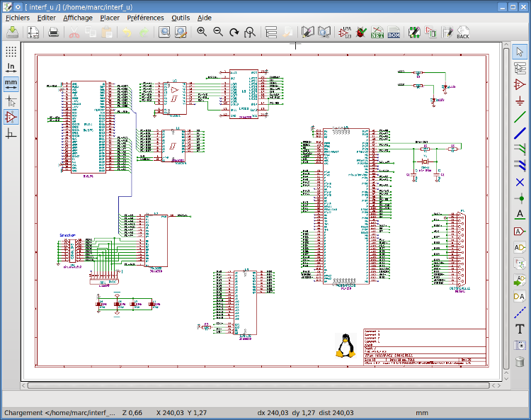Open the Affichage menu
The image size is (531, 420).
tap(77, 18)
